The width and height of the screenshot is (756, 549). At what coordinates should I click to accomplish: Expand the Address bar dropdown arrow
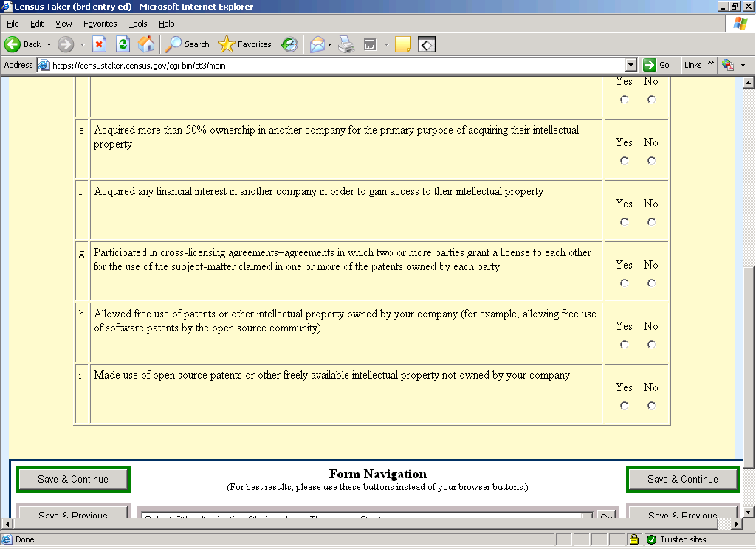point(630,65)
